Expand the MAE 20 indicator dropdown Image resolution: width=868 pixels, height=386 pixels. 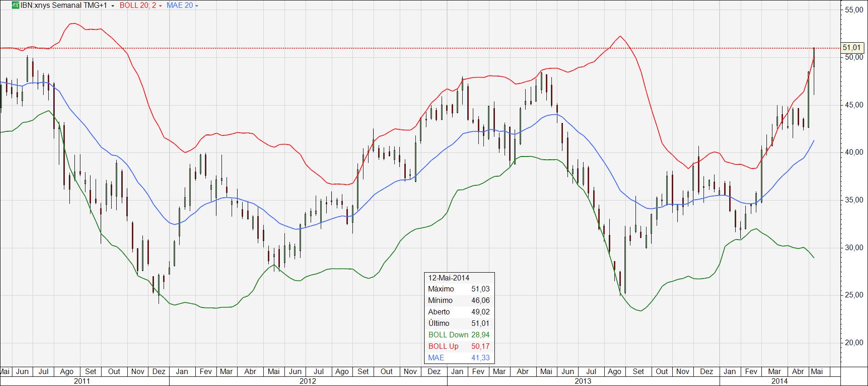pos(197,6)
